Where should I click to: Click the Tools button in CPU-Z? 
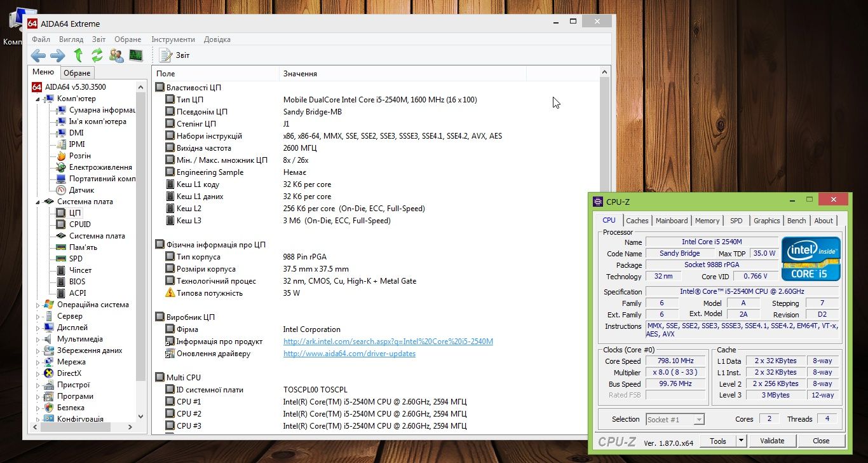tap(718, 441)
